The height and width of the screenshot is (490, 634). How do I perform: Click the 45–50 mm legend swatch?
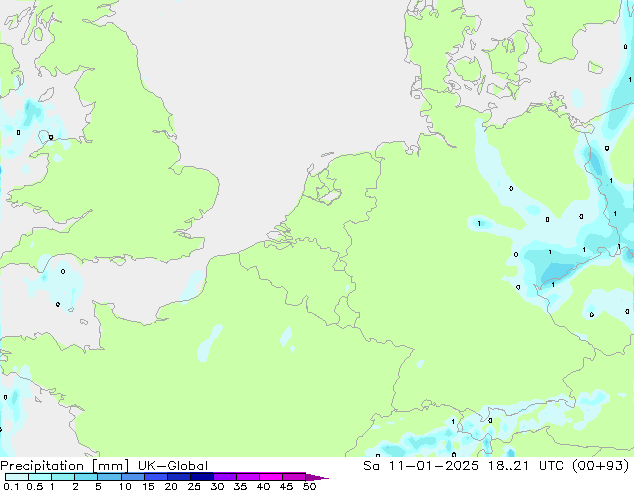click(294, 477)
